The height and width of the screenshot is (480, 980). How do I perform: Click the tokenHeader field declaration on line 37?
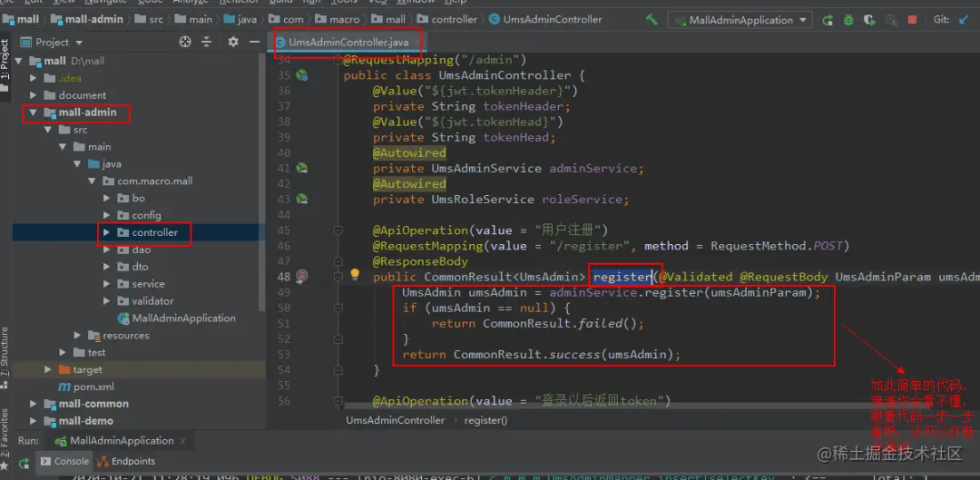coord(472,106)
